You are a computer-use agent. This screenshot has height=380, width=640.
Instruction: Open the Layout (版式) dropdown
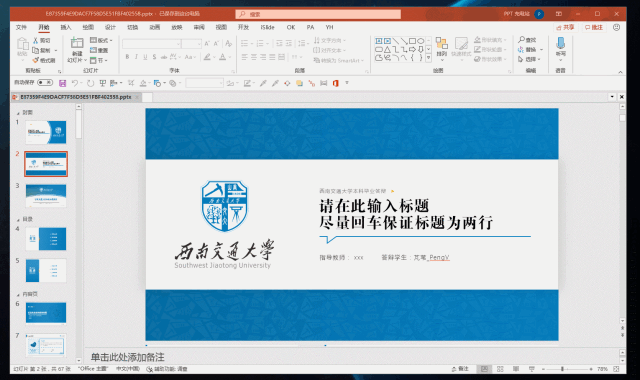(x=101, y=40)
